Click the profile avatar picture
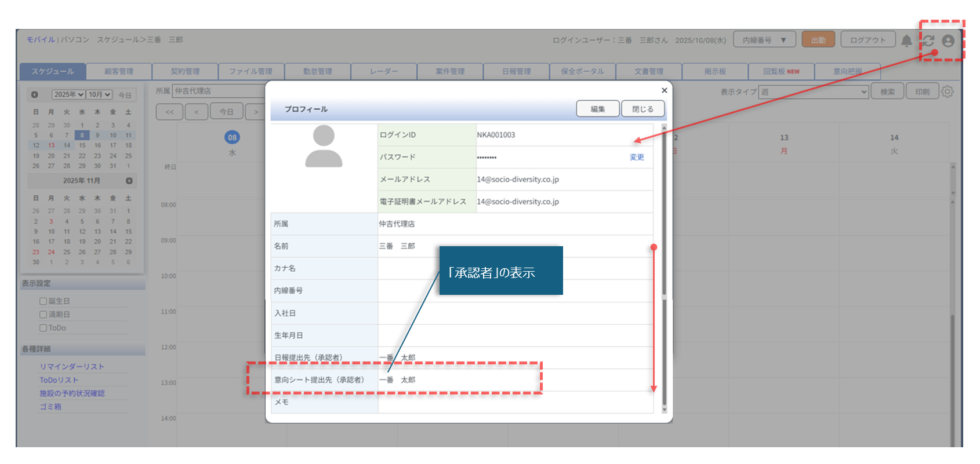 [324, 146]
